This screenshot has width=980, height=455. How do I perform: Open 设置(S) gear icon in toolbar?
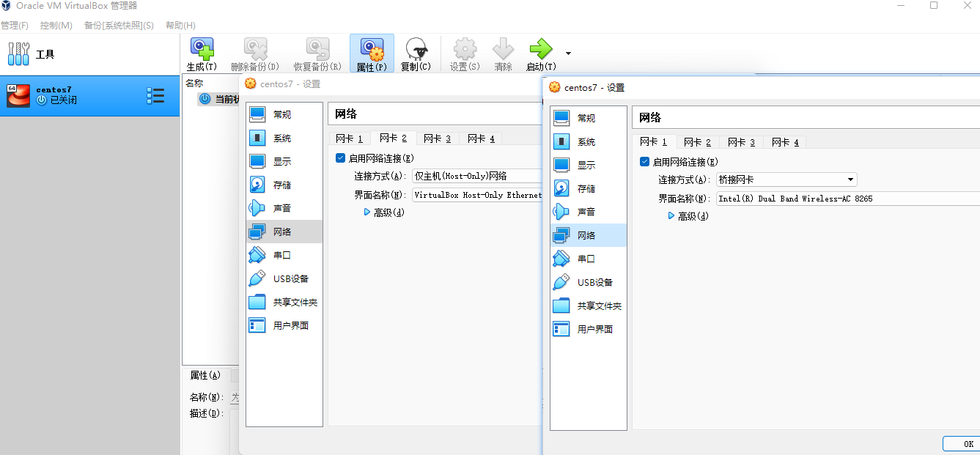click(x=465, y=54)
